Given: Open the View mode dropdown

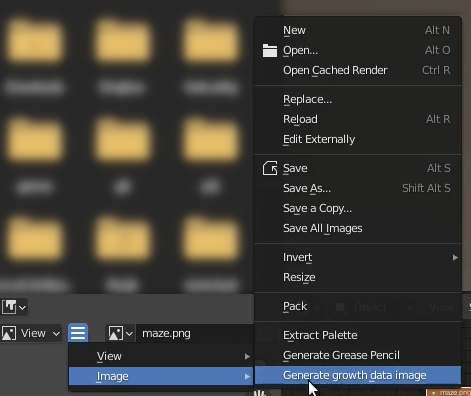Looking at the screenshot, I should pos(32,333).
